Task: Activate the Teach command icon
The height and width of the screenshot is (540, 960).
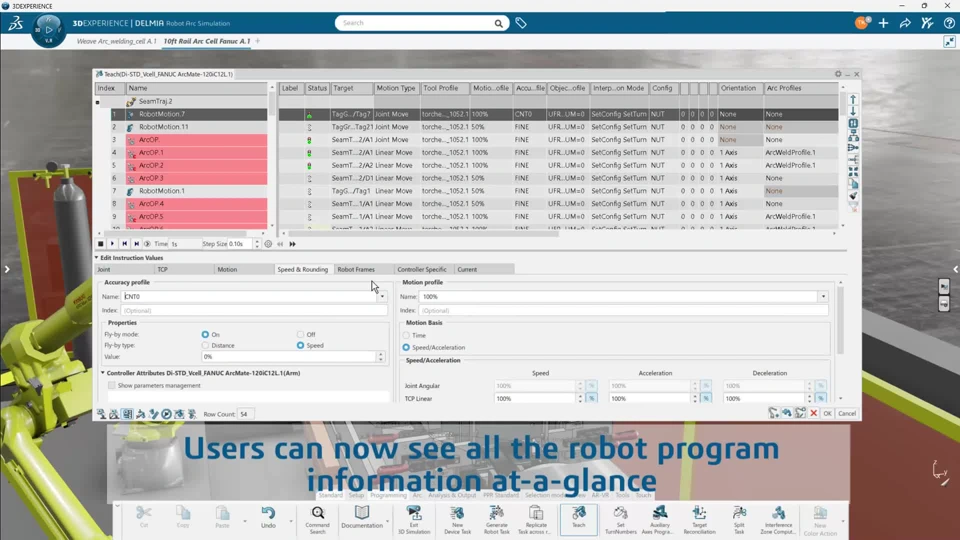Action: coord(578,518)
